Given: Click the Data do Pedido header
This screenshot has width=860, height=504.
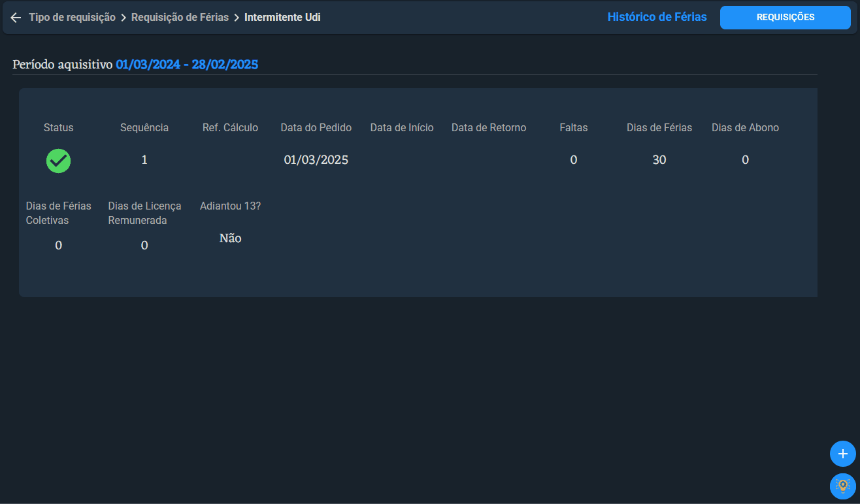Looking at the screenshot, I should [316, 128].
